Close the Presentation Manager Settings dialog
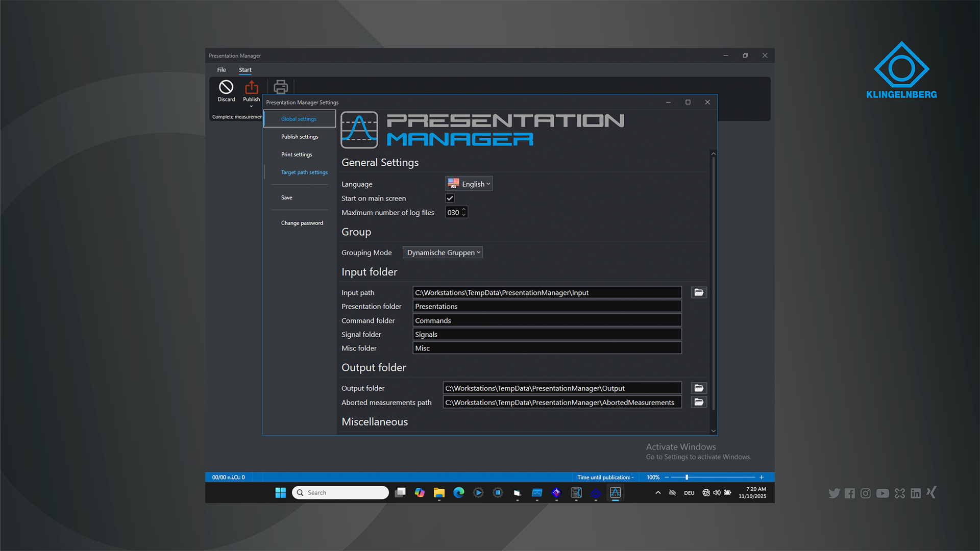This screenshot has width=980, height=551. 707,102
